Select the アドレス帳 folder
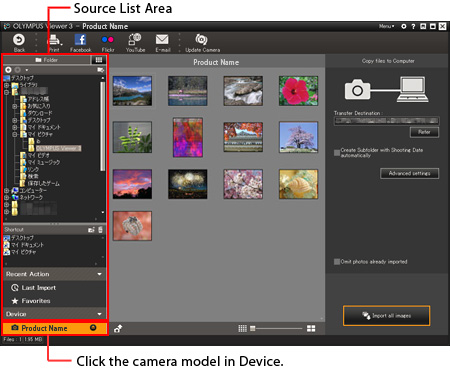Viewport: 450px width, 370px height. click(38, 99)
